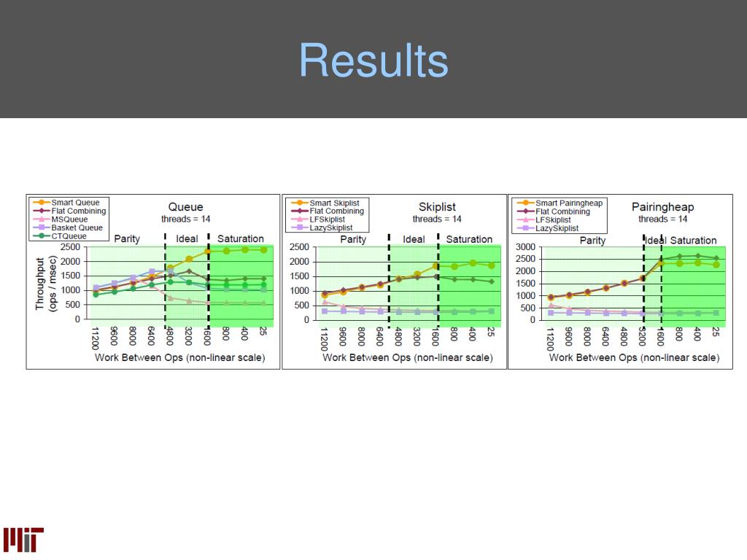Click LazySkiplist legend in Skiplist chart
The height and width of the screenshot is (560, 747).
pos(322,227)
